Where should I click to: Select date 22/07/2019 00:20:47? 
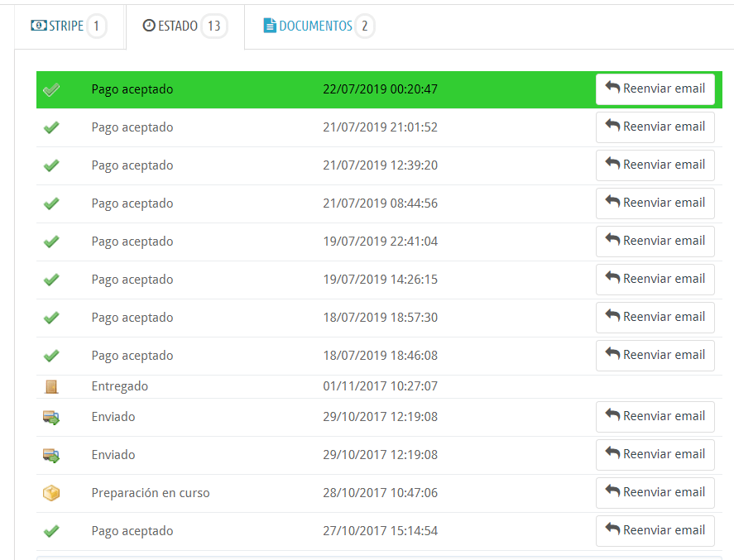click(380, 89)
